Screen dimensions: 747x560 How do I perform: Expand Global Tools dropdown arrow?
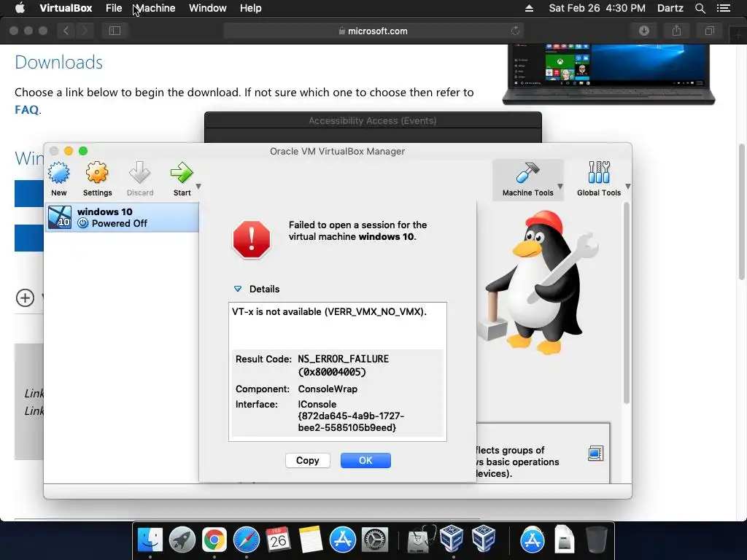tap(628, 186)
